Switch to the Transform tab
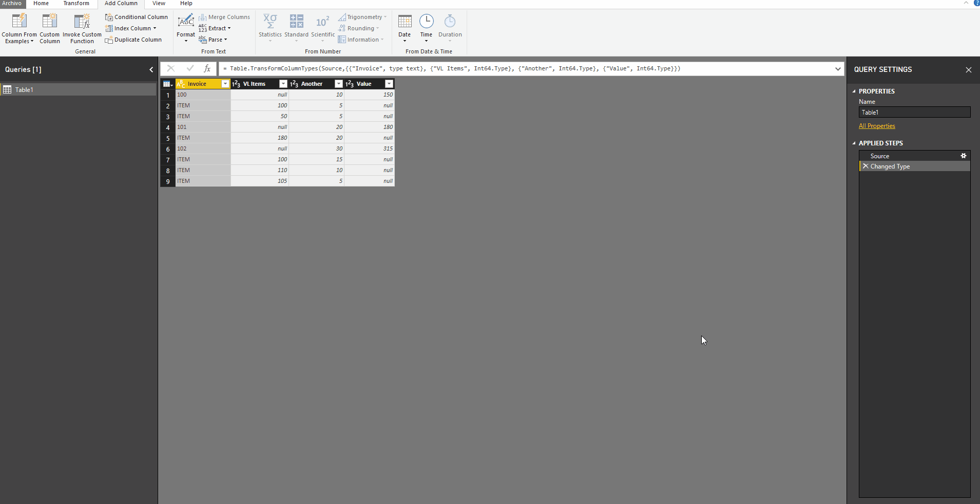The image size is (980, 504). [76, 4]
